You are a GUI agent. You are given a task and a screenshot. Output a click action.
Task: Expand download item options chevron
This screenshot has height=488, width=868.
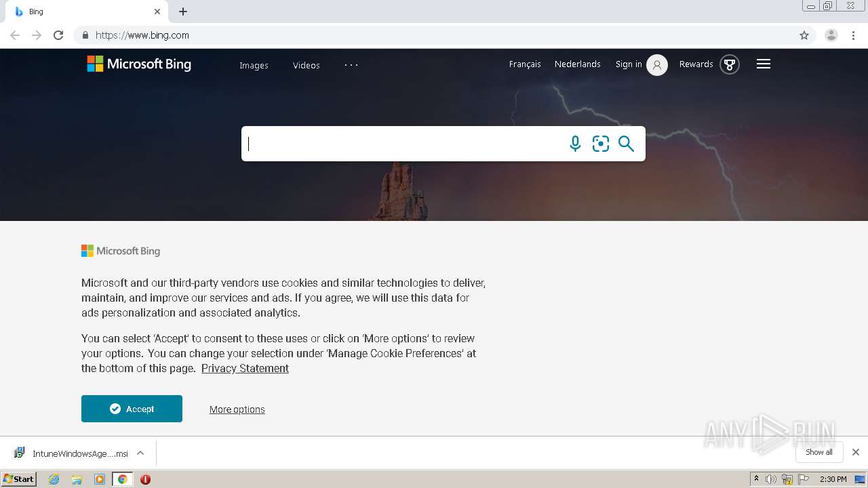(x=140, y=453)
